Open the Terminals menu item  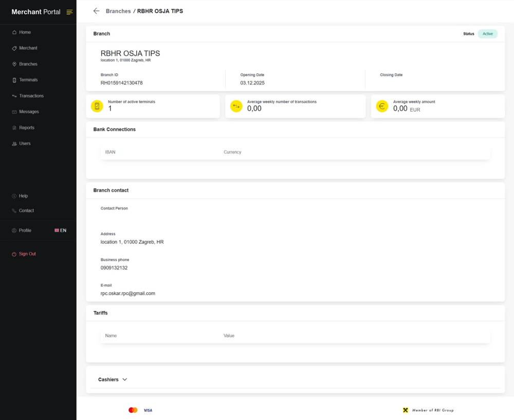pos(28,80)
